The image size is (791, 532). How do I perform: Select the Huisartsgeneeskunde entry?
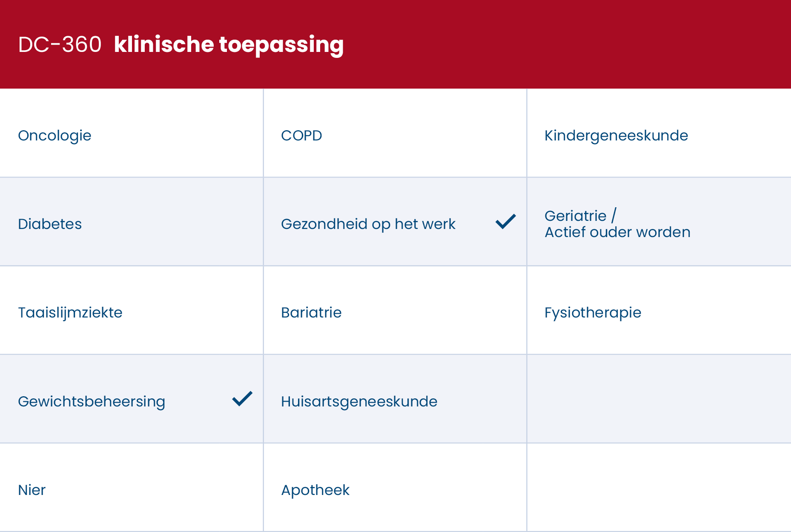pos(359,401)
